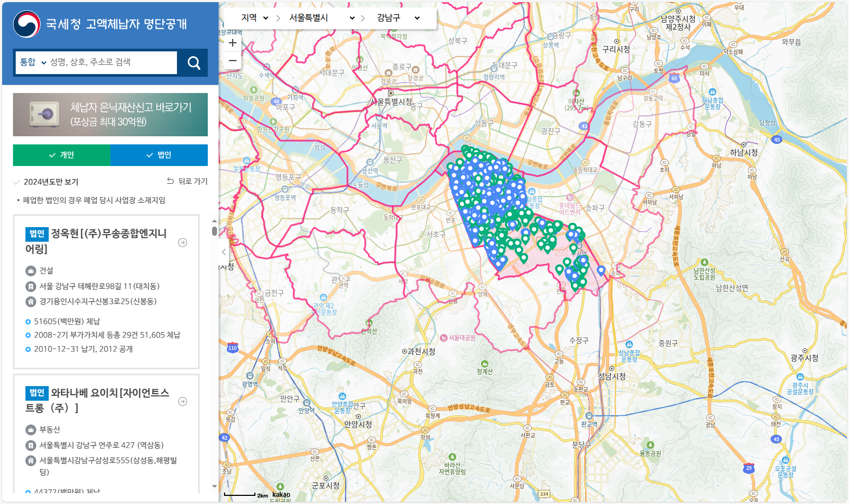Click the 국세청 emblem logo
The height and width of the screenshot is (504, 849).
27,24
